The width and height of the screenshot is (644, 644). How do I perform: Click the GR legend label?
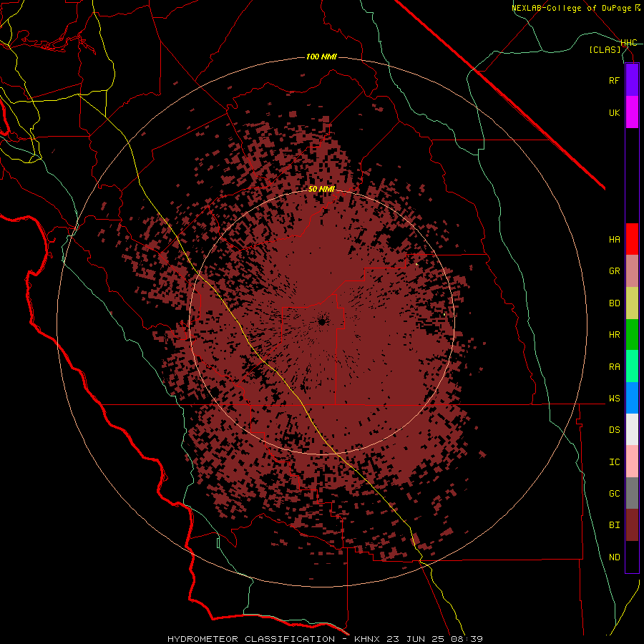click(x=614, y=271)
